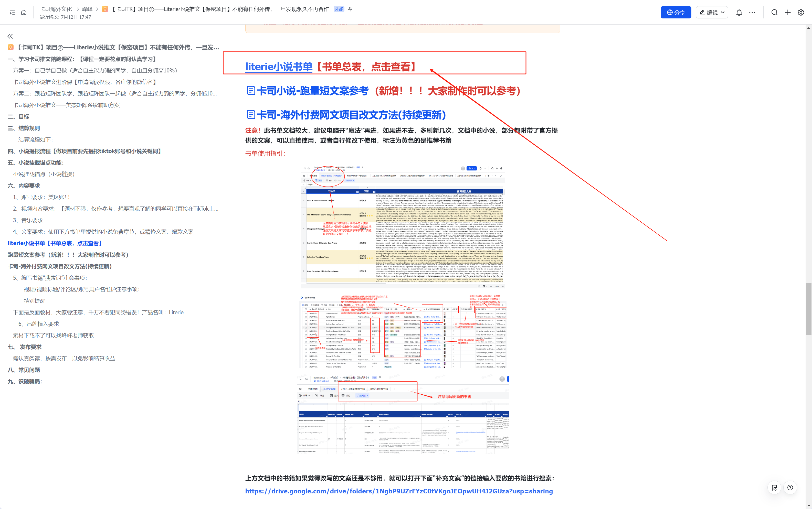The width and height of the screenshot is (812, 509).
Task: Jump to section 八、常见问题
Action: (x=24, y=370)
